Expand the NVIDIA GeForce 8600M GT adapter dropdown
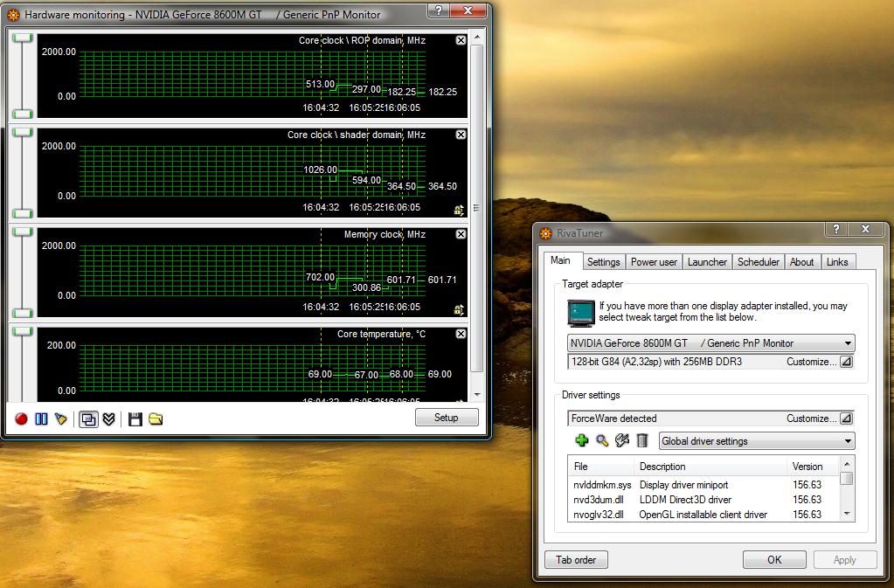The image size is (894, 588). click(848, 343)
